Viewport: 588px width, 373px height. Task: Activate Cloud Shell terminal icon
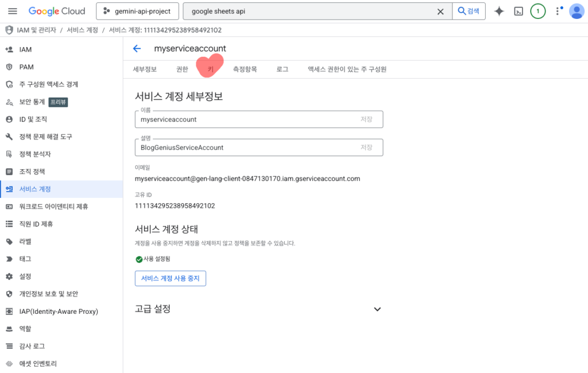click(x=519, y=11)
